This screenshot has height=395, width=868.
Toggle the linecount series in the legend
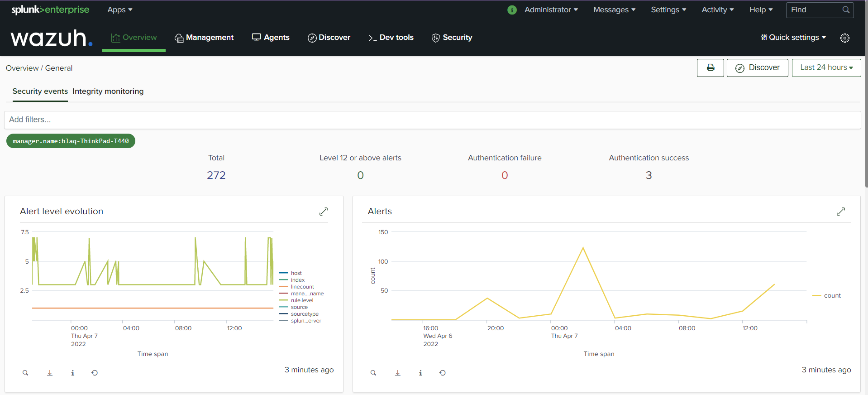[297, 287]
